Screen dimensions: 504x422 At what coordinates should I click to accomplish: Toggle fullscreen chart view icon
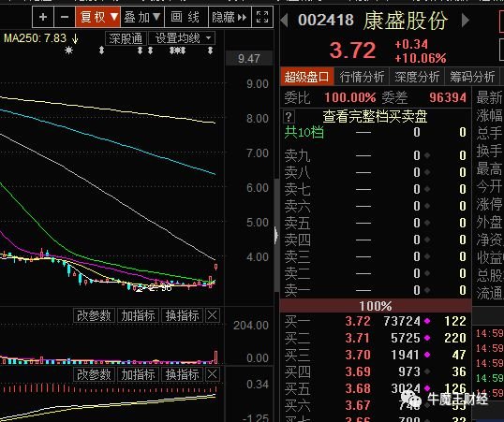262,17
